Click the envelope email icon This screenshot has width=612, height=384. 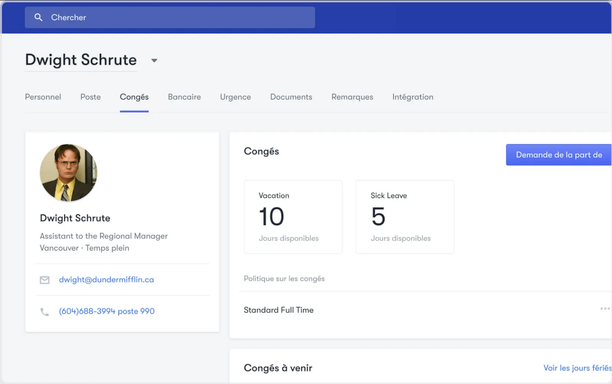[44, 280]
